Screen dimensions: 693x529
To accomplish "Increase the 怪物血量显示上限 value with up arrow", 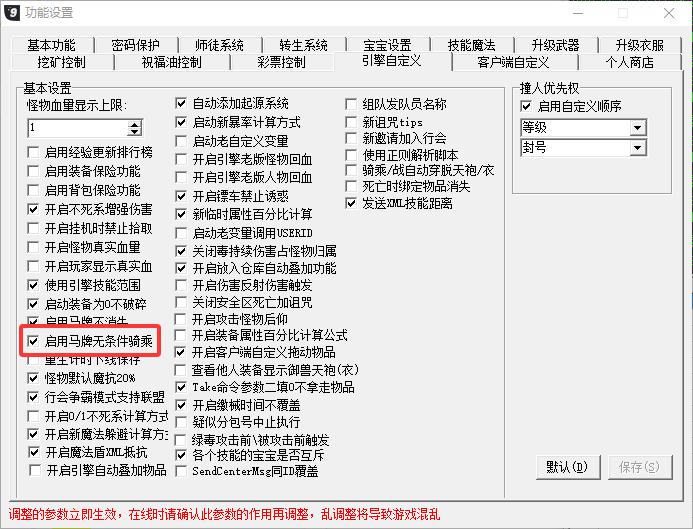I will 134,124.
